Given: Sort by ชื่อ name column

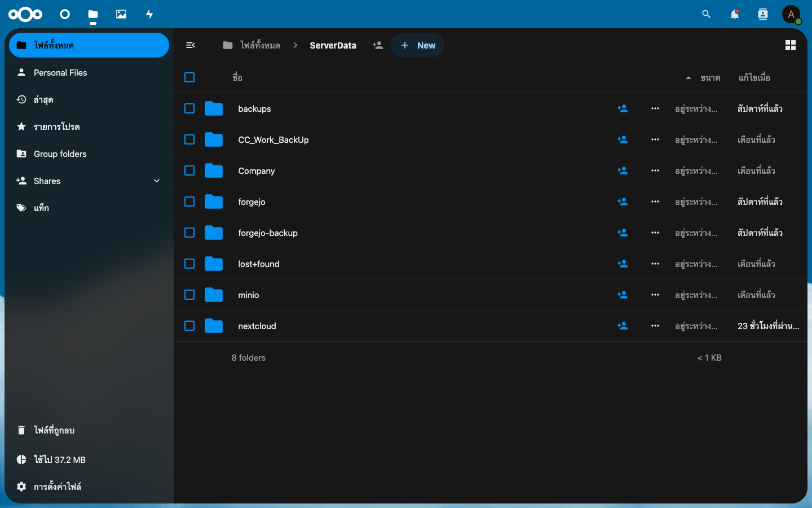Looking at the screenshot, I should tap(237, 77).
